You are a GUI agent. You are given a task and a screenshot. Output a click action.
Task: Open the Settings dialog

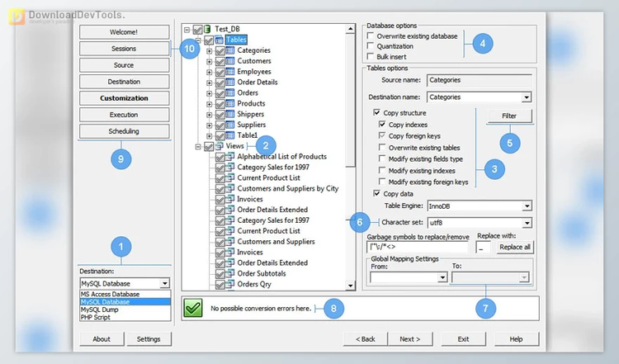(149, 339)
